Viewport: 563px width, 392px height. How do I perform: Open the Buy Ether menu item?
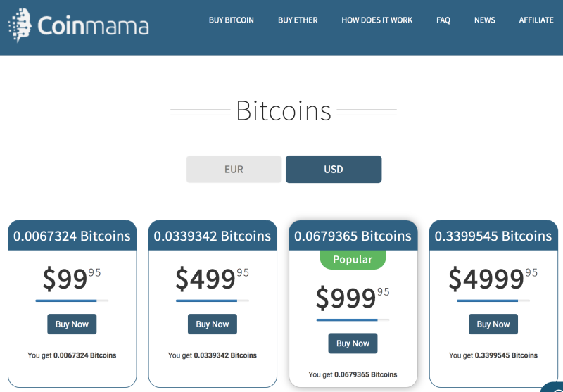point(298,20)
